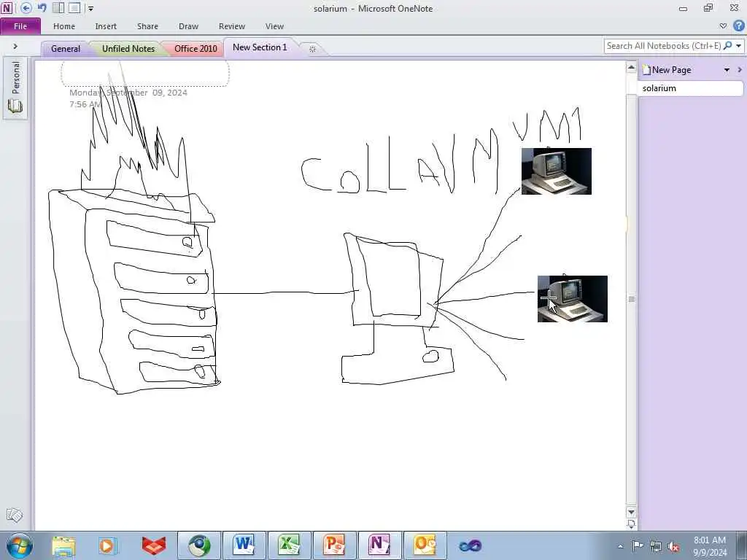Screen dimensions: 747x560
Task: Select the upper old computer picture
Action: point(557,171)
